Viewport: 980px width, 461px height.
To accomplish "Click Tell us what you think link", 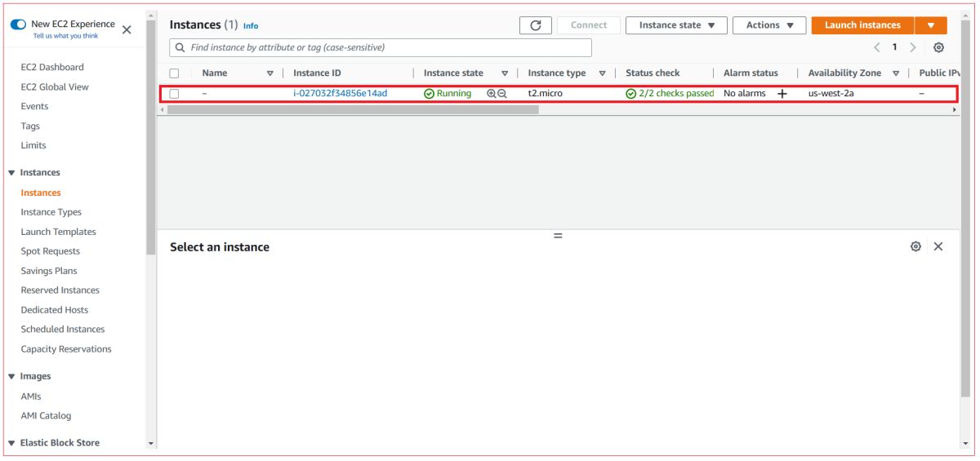I will tap(65, 36).
